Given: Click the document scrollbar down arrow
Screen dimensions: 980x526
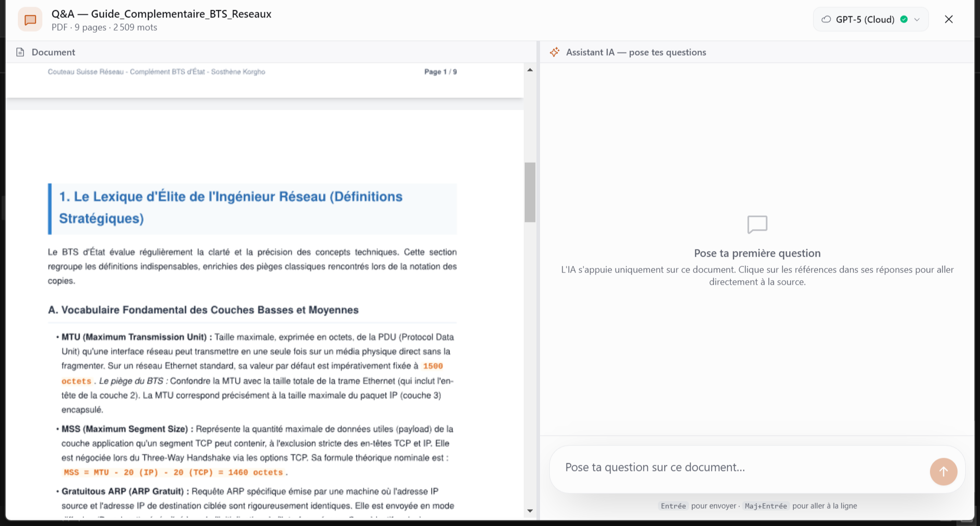Looking at the screenshot, I should pyautogui.click(x=530, y=511).
